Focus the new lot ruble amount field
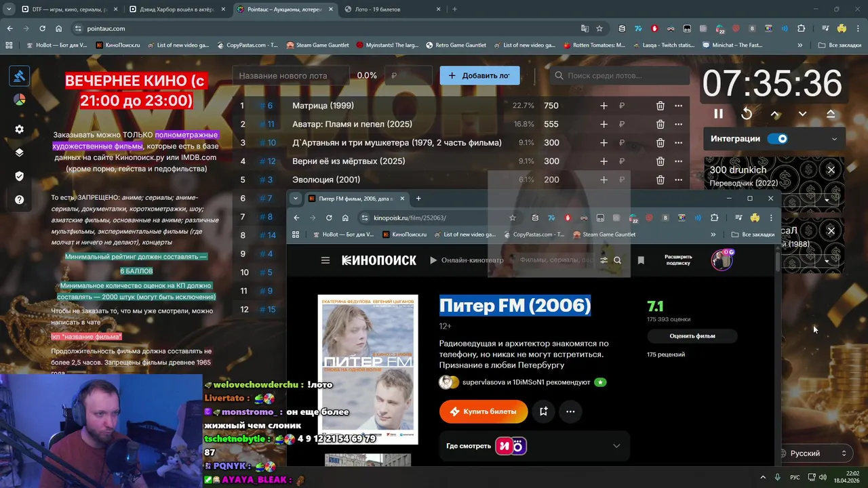 pos(408,75)
